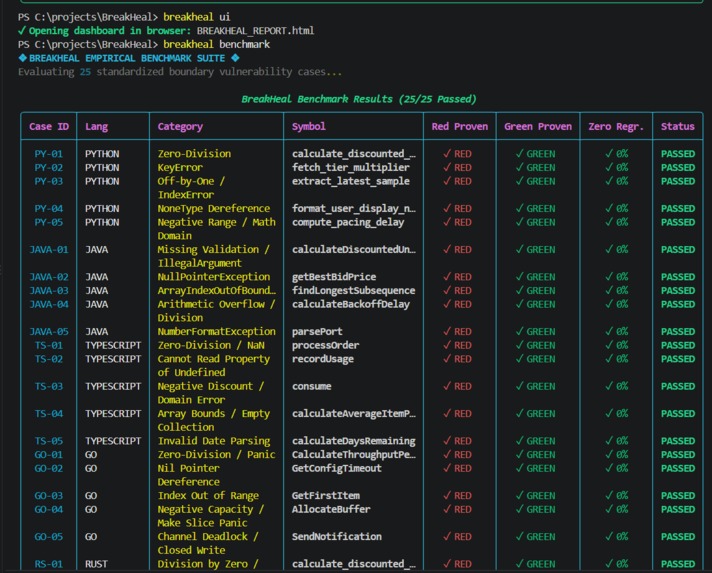Click the Lang column header
The image size is (712, 573).
point(97,127)
